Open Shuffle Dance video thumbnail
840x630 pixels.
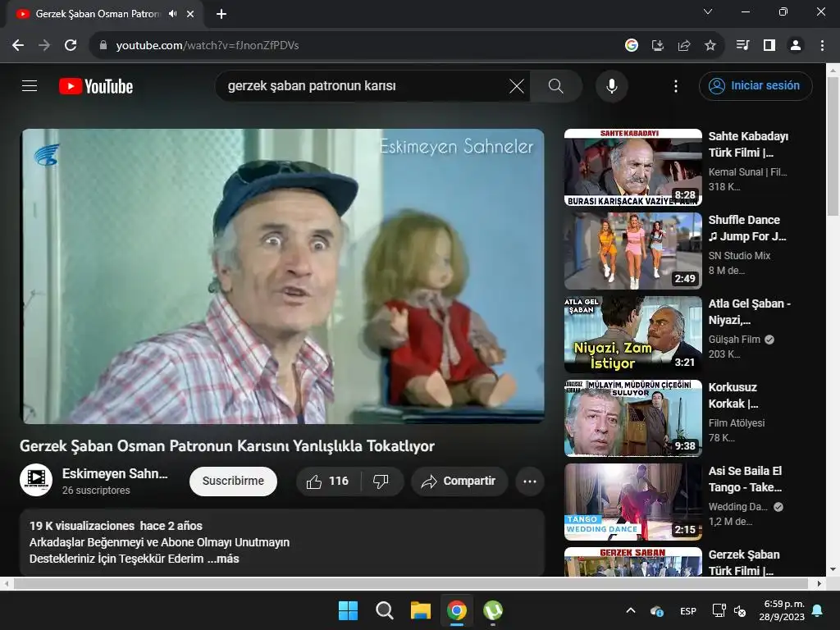click(x=632, y=251)
